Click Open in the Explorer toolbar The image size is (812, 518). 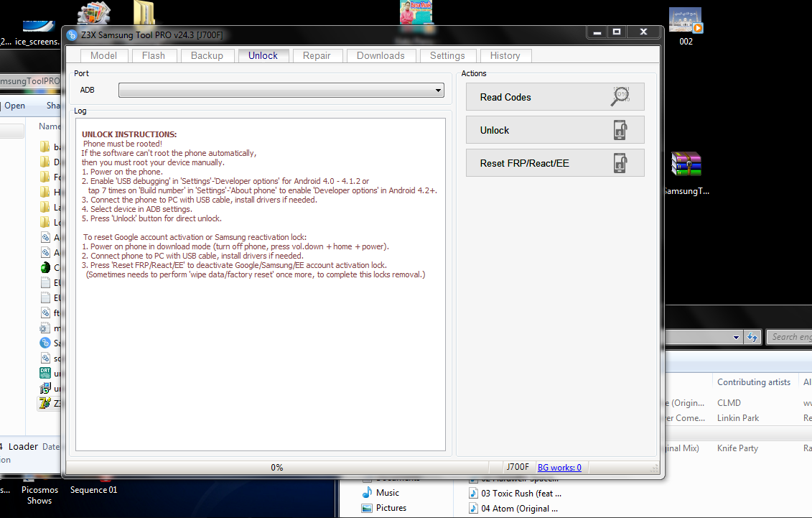click(x=14, y=106)
